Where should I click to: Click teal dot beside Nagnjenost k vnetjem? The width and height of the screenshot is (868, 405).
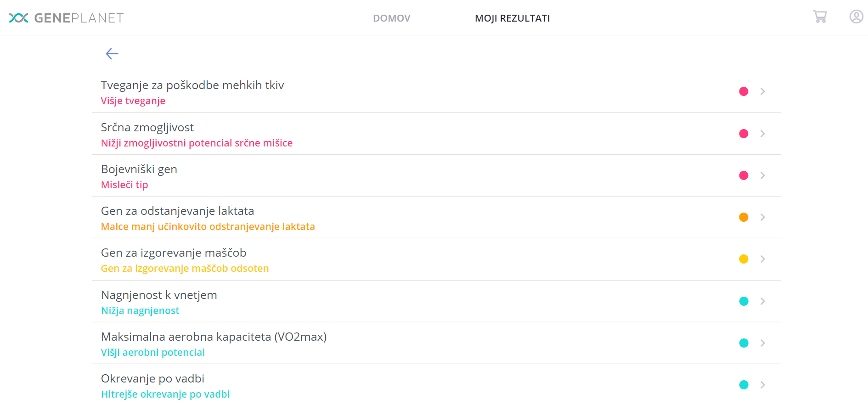[x=744, y=301]
